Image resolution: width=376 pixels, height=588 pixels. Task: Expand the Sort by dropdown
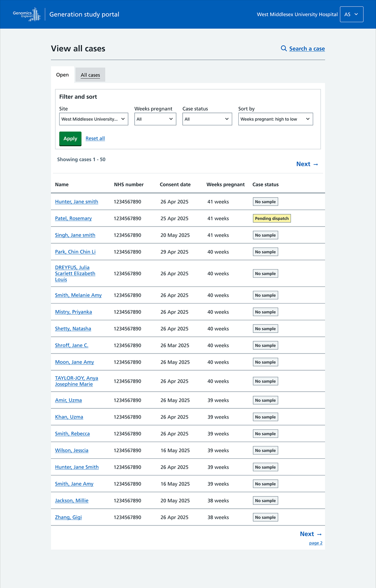275,119
